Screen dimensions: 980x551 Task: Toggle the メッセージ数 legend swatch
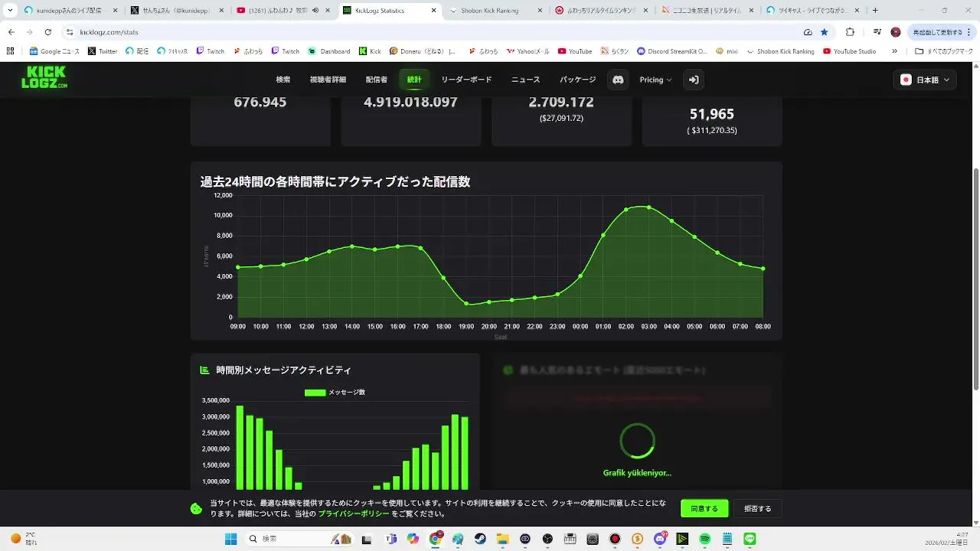coord(315,393)
